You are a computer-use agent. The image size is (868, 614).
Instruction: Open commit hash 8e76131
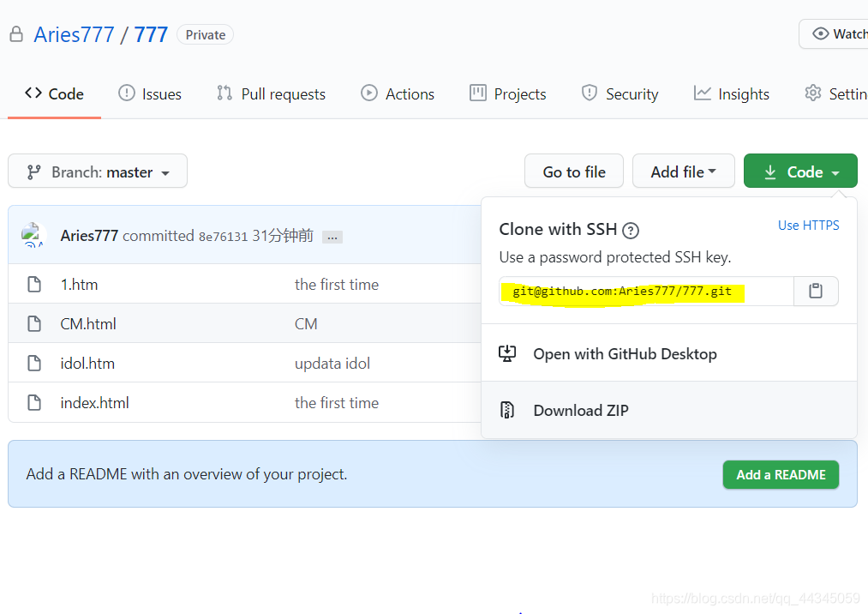pos(223,237)
